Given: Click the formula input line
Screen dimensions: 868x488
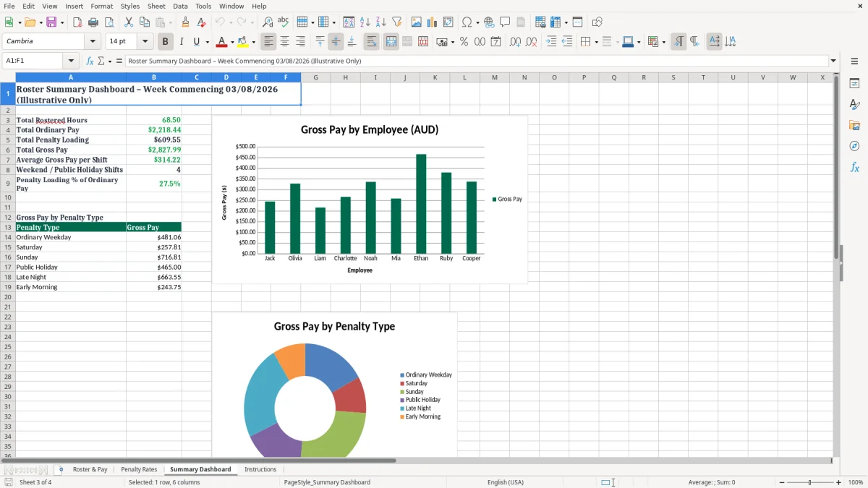Looking at the screenshot, I should [x=476, y=61].
